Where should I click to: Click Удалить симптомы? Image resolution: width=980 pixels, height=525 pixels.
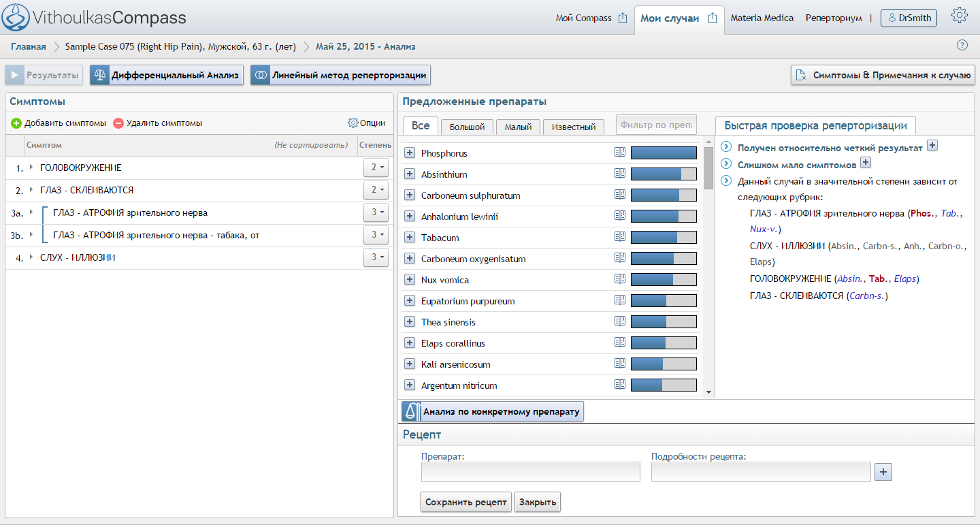click(x=158, y=123)
